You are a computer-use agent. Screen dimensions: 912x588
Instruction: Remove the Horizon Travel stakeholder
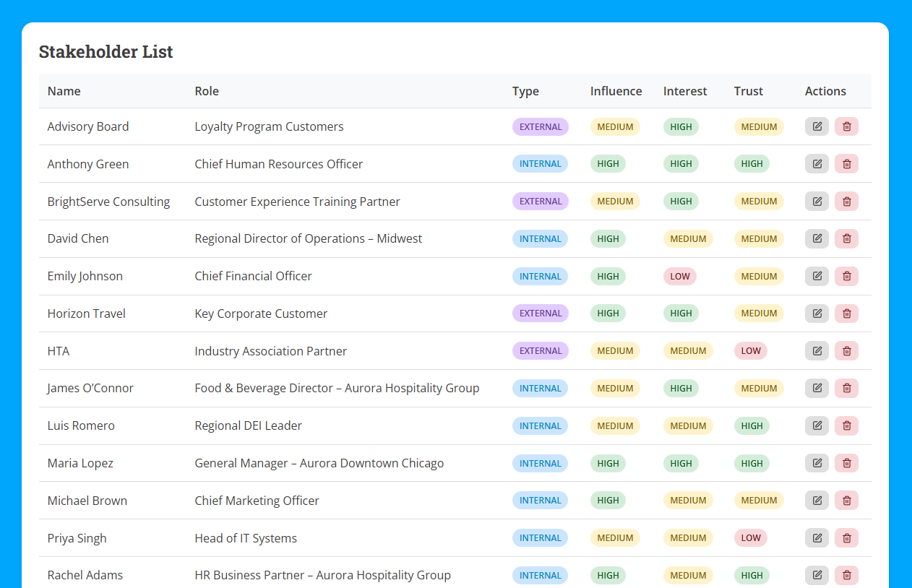click(x=846, y=314)
